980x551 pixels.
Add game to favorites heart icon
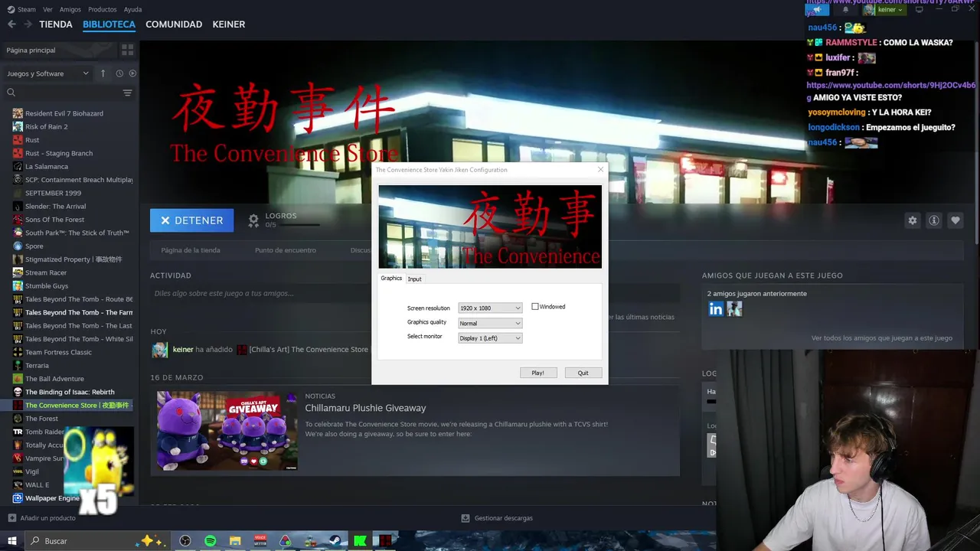click(x=955, y=220)
